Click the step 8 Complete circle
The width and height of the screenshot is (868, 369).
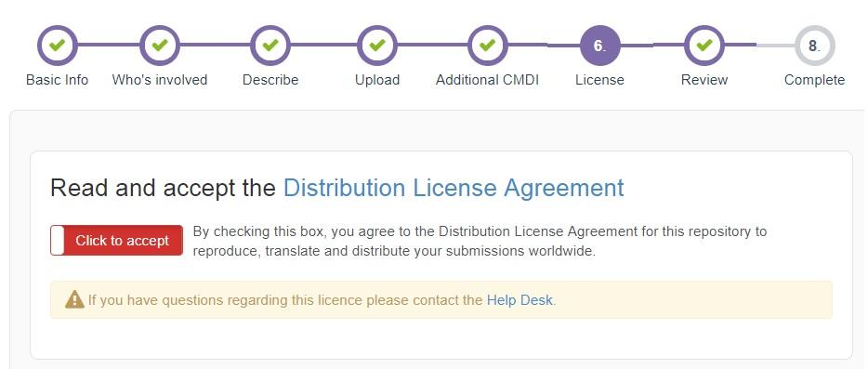814,46
